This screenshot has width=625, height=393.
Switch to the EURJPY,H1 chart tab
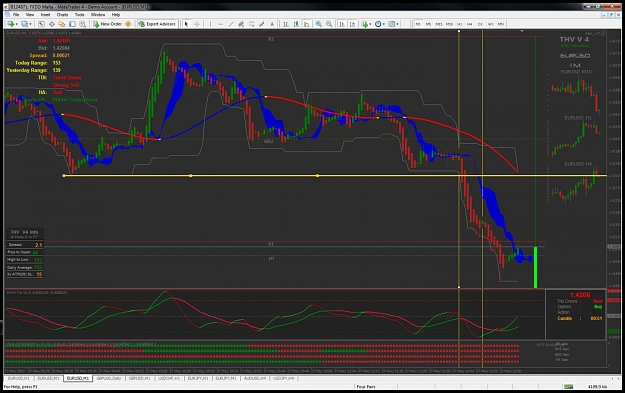tap(198, 378)
